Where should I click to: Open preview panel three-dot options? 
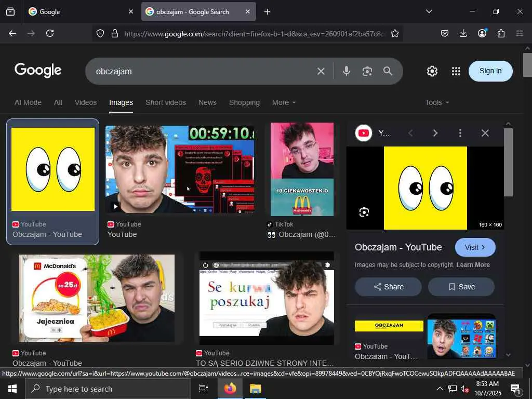coord(460,133)
